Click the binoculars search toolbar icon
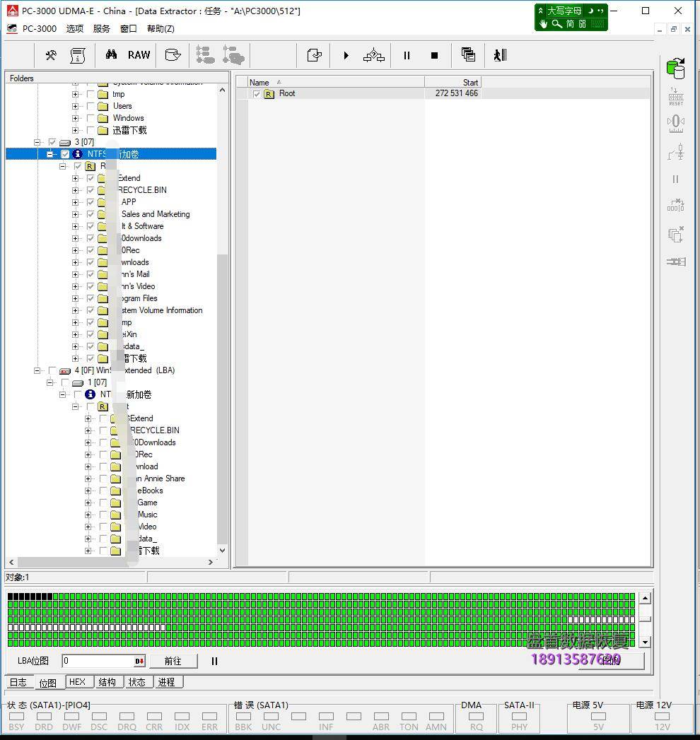 click(x=111, y=55)
